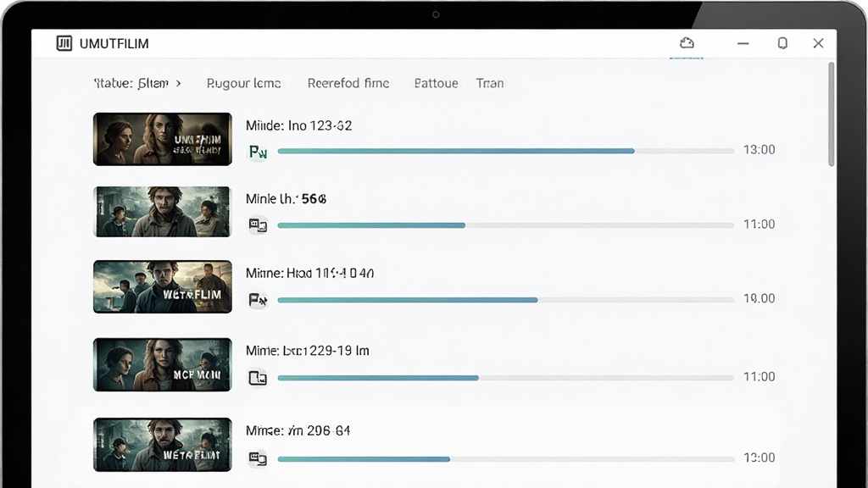Open the "Reerefod fime" tab

348,83
